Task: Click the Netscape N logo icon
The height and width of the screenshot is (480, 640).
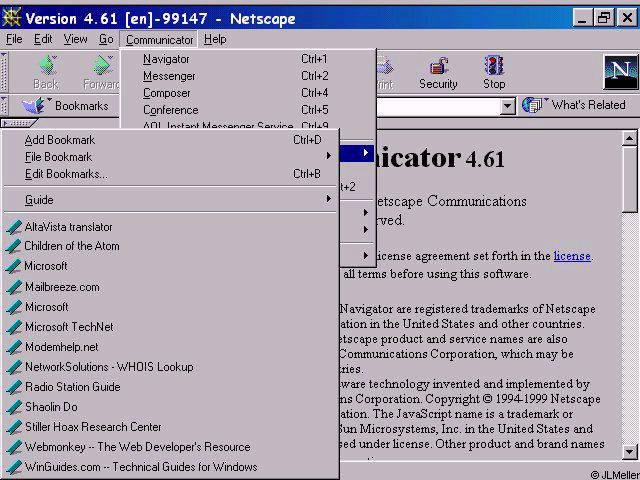Action: (x=620, y=72)
